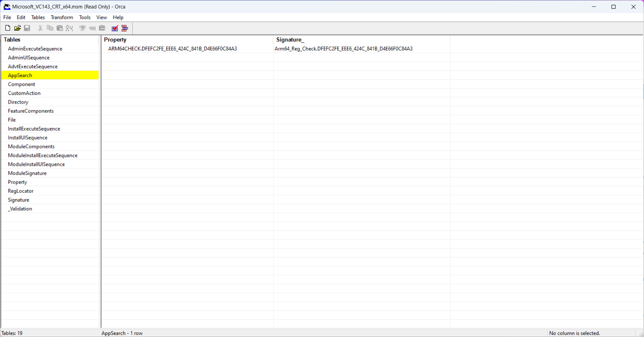Image resolution: width=644 pixels, height=337 pixels.
Task: Select the Component table
Action: [x=50, y=84]
